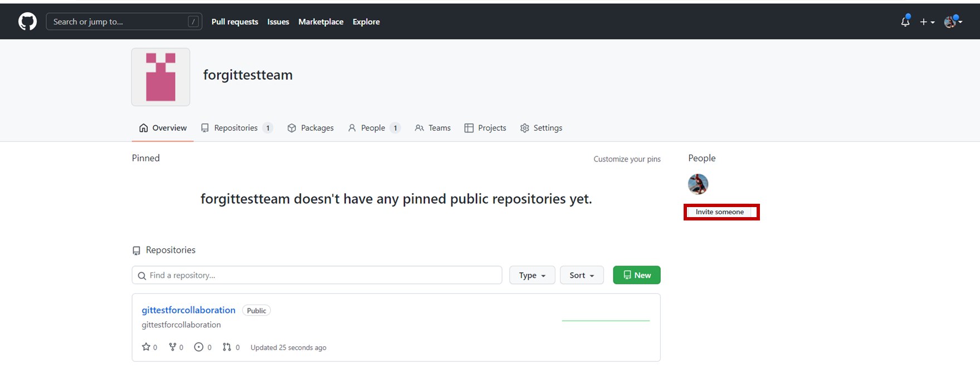This screenshot has height=378, width=980.
Task: Click the Customize your pins link
Action: pos(627,159)
